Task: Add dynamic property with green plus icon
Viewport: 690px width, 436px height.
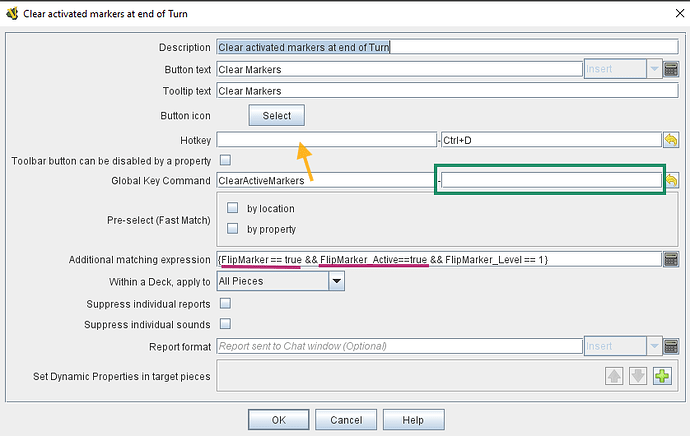Action: coord(661,376)
